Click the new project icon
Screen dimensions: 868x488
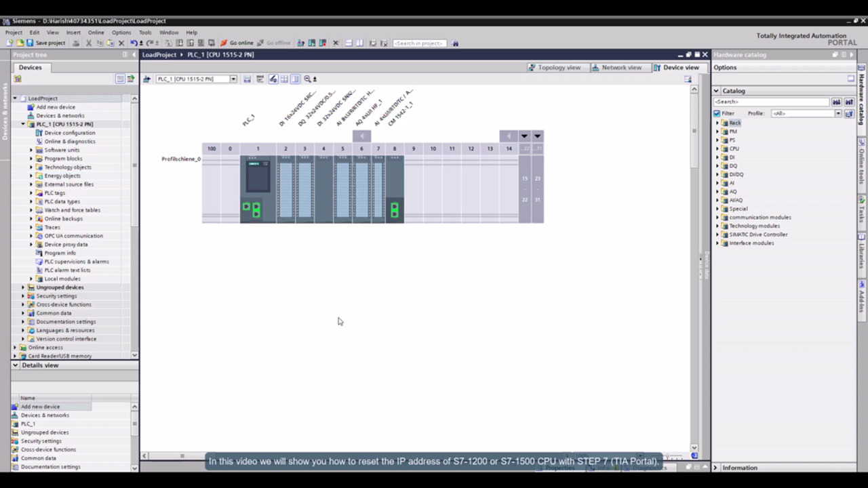click(9, 43)
